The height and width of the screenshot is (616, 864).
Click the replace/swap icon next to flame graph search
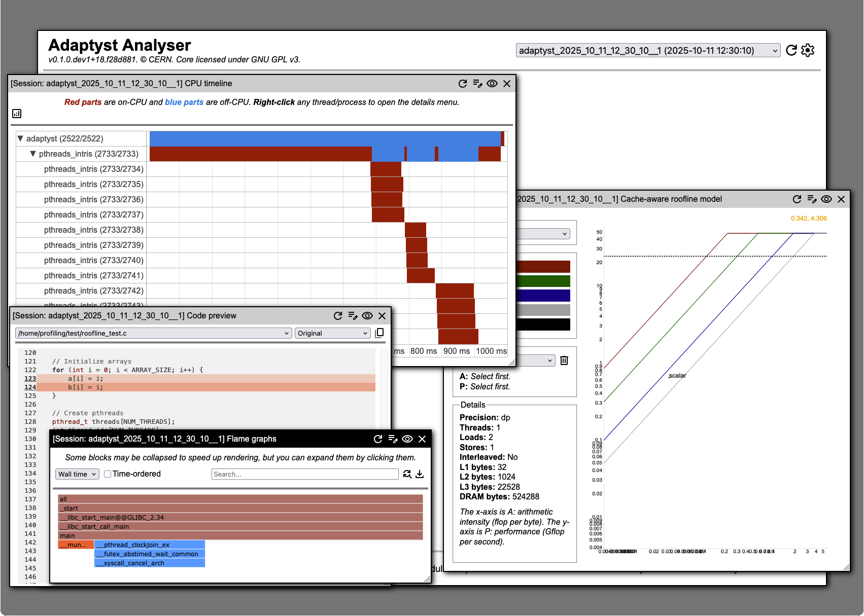[x=407, y=474]
